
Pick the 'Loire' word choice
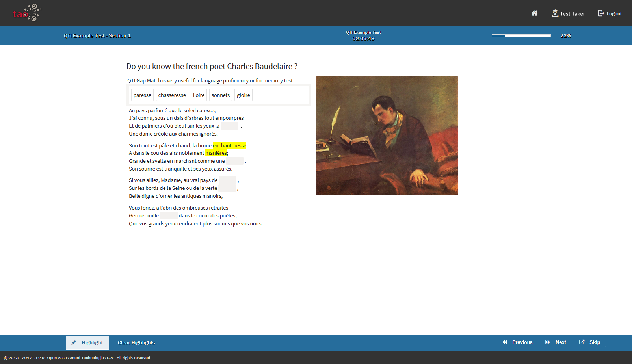[x=199, y=95]
